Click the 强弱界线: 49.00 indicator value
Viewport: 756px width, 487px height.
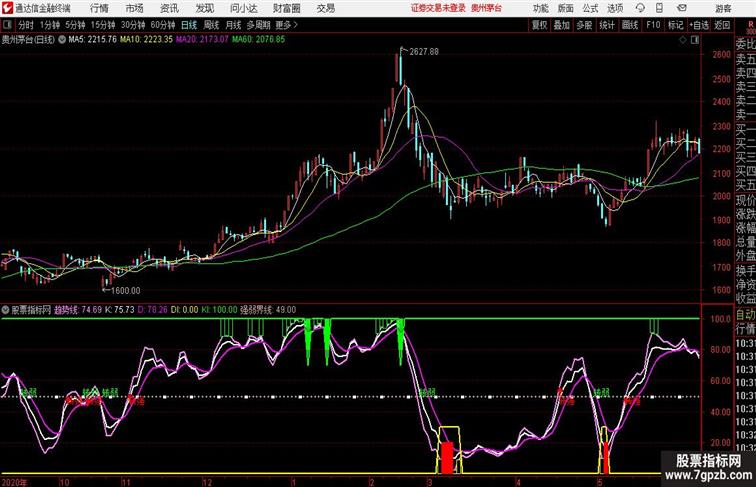269,310
